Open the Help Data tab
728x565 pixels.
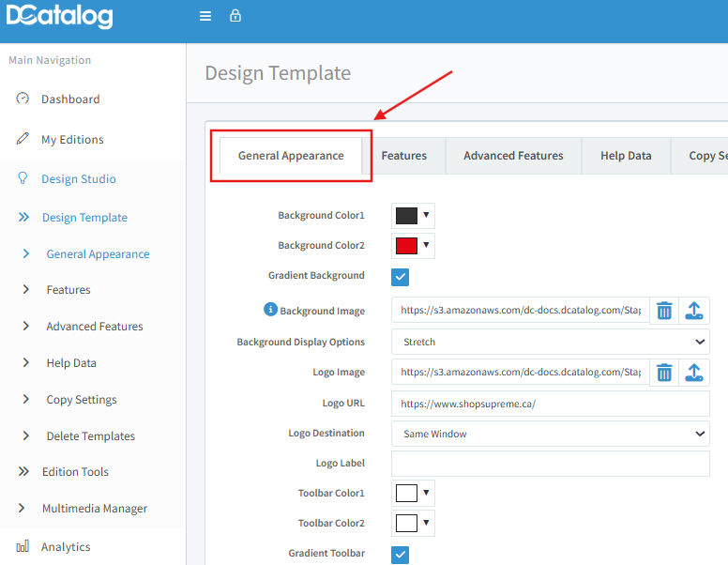tap(626, 156)
